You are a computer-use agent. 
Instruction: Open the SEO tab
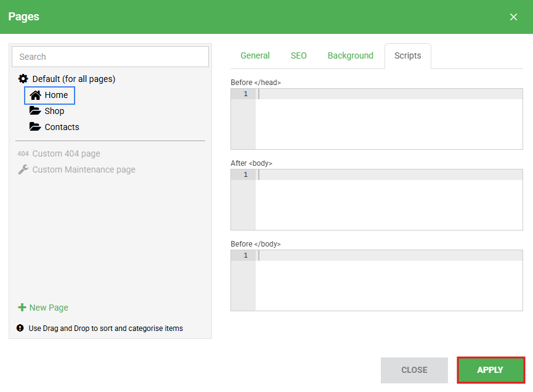[x=298, y=55]
